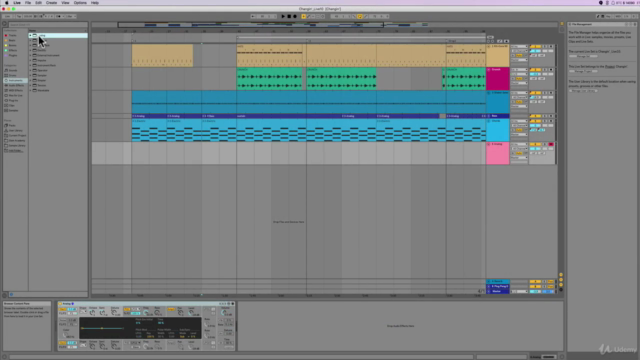Screen dimensions: 640x360
Task: Click Manage Set in File Manager
Action: [583, 56]
